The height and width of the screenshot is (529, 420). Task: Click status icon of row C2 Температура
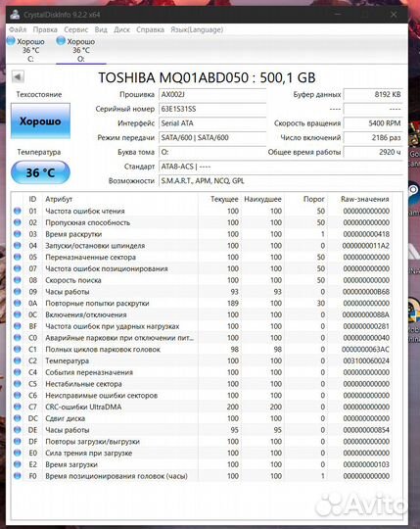coord(18,361)
